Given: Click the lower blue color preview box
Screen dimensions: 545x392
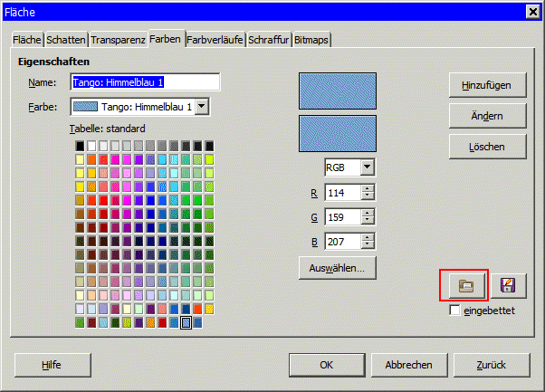Looking at the screenshot, I should pyautogui.click(x=338, y=133).
